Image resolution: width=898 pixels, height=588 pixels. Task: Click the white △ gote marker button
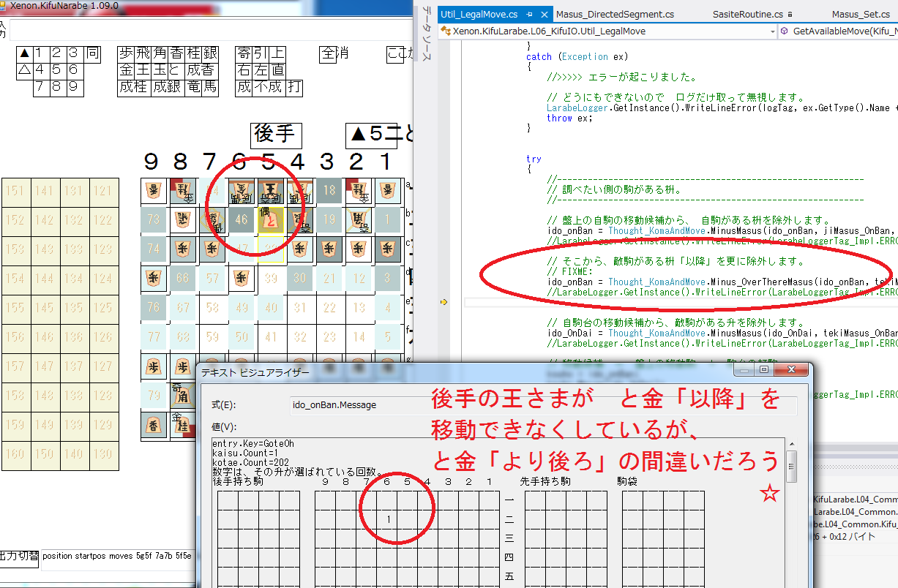pos(25,70)
